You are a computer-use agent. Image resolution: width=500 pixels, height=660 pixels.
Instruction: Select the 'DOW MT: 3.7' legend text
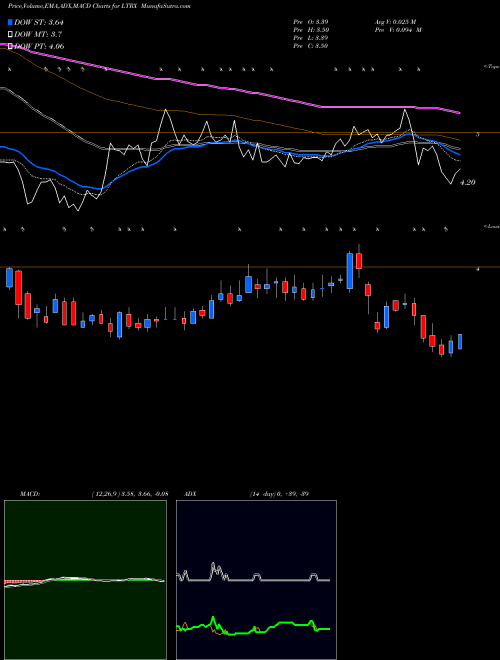click(38, 35)
